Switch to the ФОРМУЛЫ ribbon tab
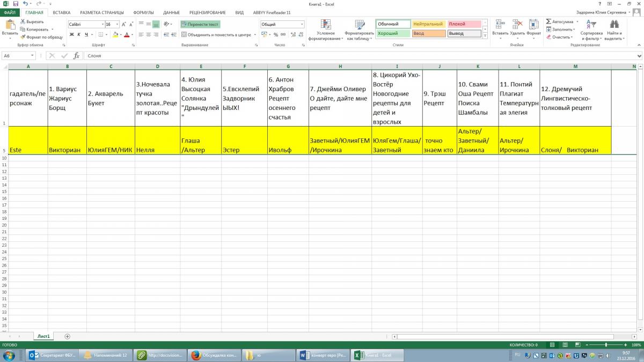 pos(144,12)
